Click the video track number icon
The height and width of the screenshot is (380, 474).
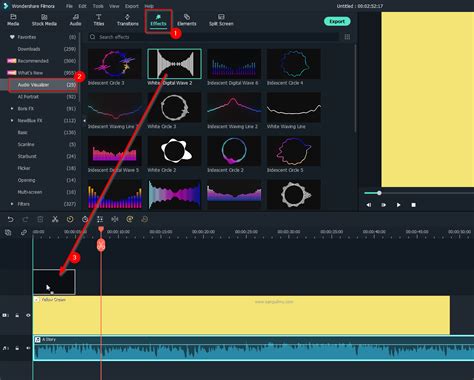(5, 315)
